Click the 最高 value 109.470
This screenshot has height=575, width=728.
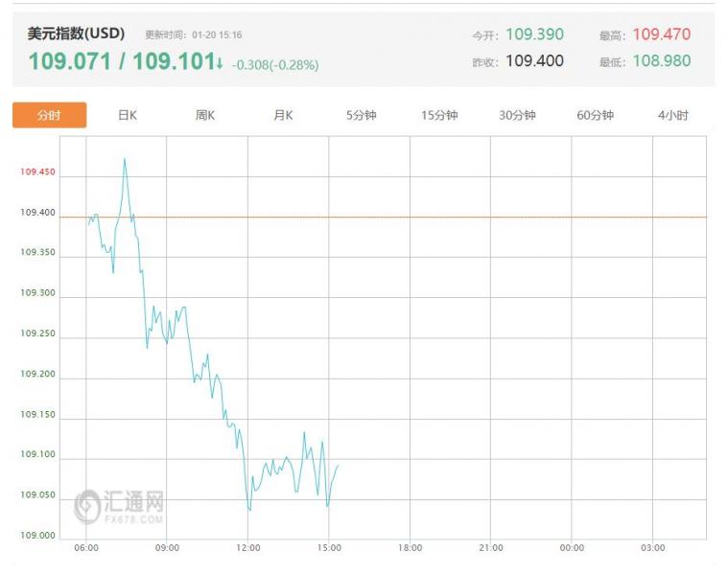(661, 34)
